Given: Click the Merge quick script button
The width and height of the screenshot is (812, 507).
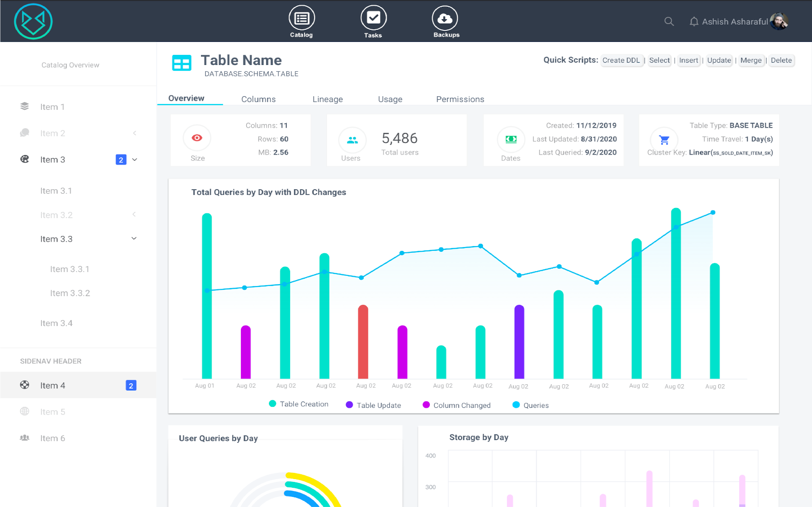Looking at the screenshot, I should coord(751,60).
